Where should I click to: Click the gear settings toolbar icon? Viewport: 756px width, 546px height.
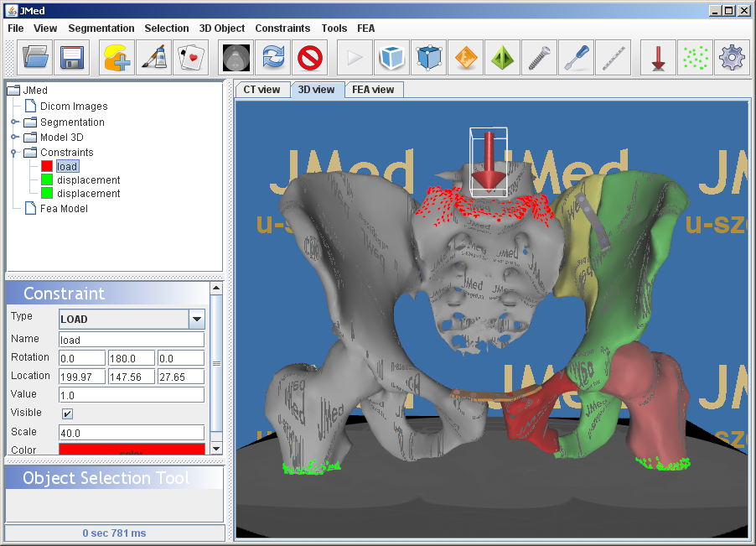pos(732,58)
